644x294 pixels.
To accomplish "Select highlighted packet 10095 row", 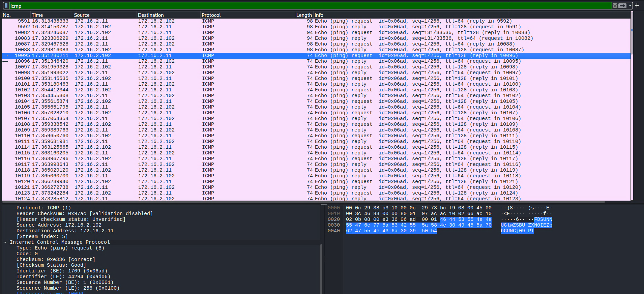I will (x=316, y=56).
